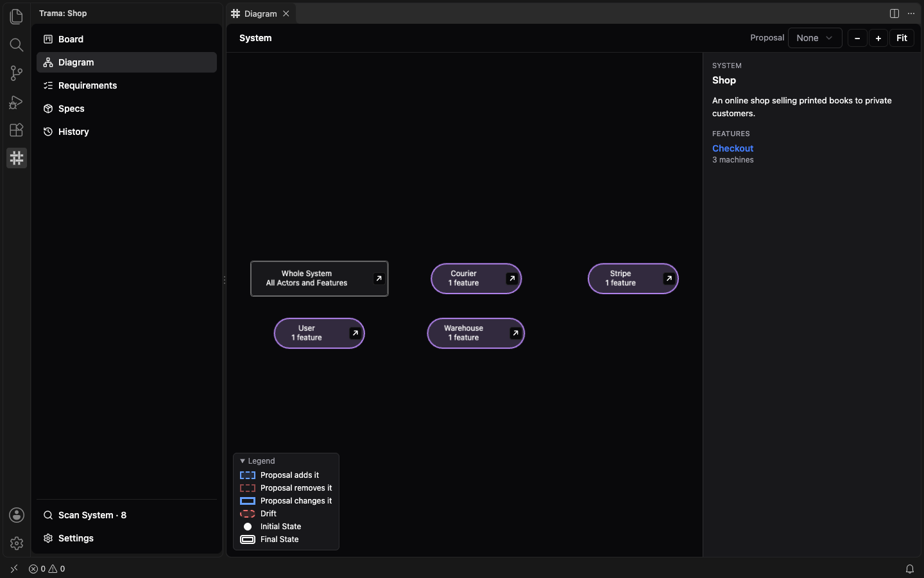This screenshot has width=924, height=578.
Task: Close the Diagram tab
Action: [x=286, y=13]
